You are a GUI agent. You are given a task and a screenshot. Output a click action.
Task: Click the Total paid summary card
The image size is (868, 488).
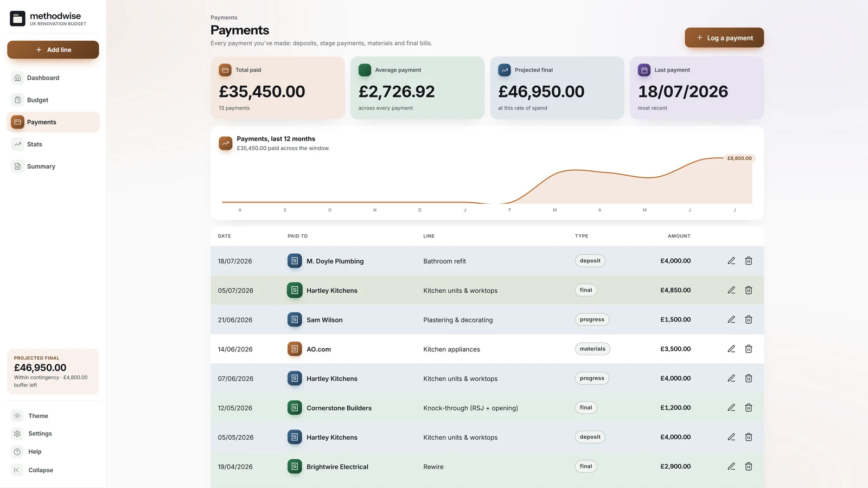click(278, 88)
